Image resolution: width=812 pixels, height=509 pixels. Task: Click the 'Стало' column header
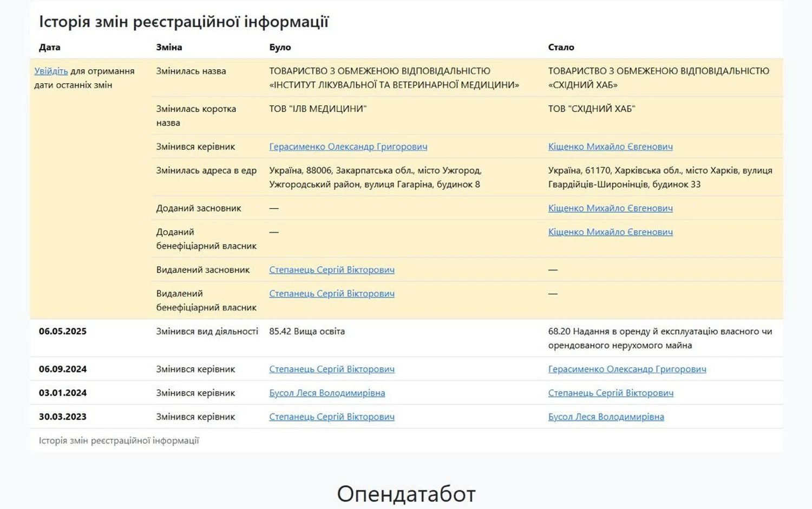tap(561, 47)
